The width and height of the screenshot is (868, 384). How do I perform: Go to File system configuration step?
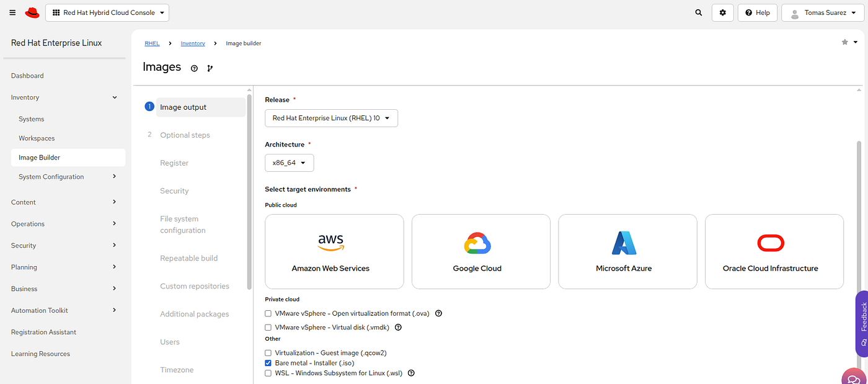point(183,225)
